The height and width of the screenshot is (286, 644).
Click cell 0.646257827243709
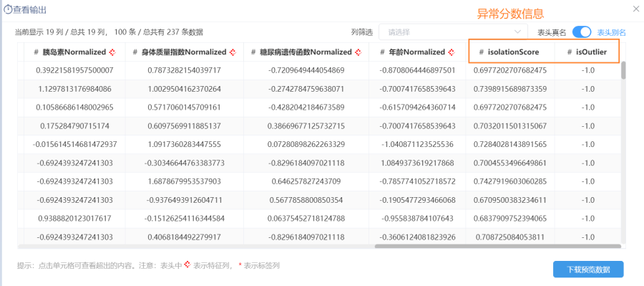click(306, 181)
